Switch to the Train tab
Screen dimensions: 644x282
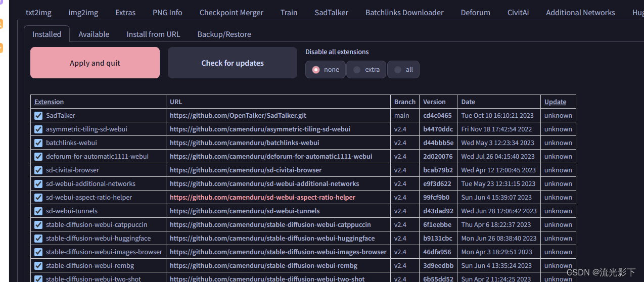289,13
